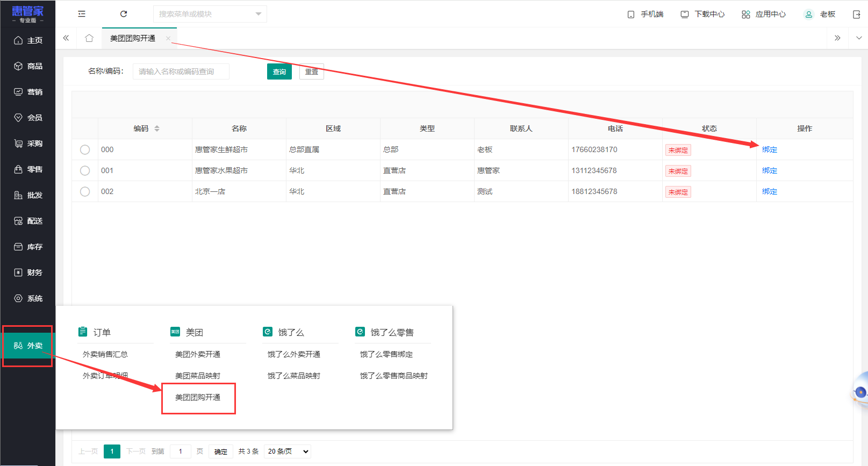Click the refresh icon in top bar
Image resolution: width=868 pixels, height=466 pixels.
(x=124, y=14)
